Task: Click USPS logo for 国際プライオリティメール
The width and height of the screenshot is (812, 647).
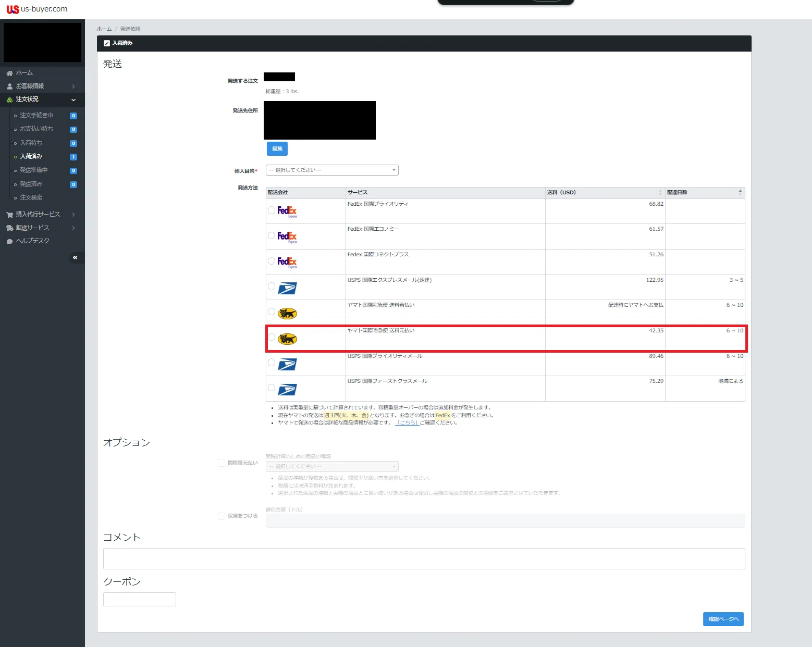Action: coord(287,364)
